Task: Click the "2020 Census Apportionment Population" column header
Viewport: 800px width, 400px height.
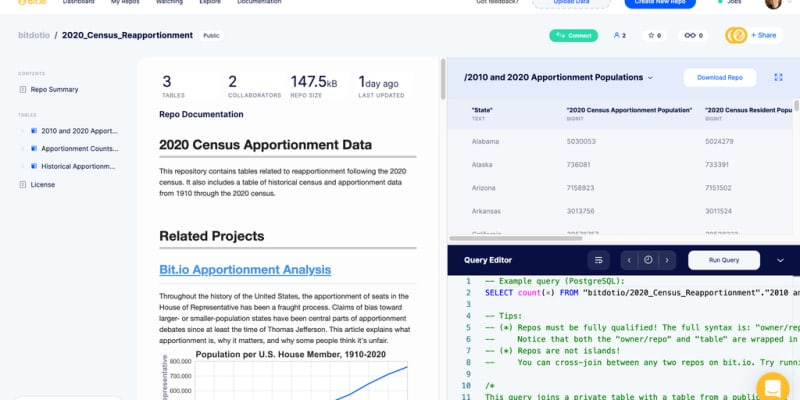Action: tap(629, 110)
